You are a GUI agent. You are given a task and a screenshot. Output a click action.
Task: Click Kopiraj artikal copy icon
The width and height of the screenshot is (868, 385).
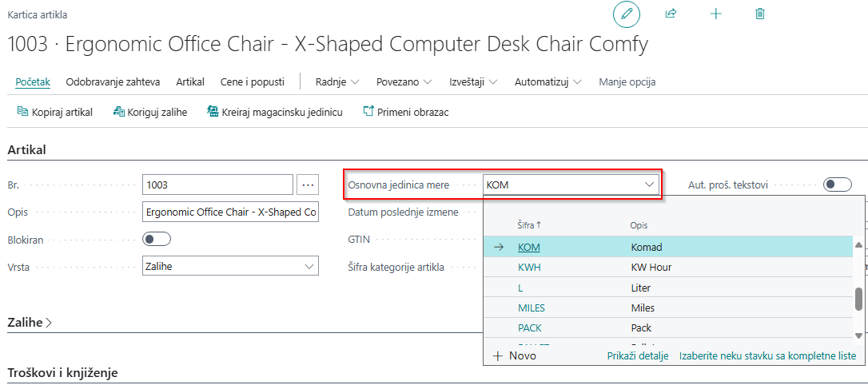(x=22, y=113)
